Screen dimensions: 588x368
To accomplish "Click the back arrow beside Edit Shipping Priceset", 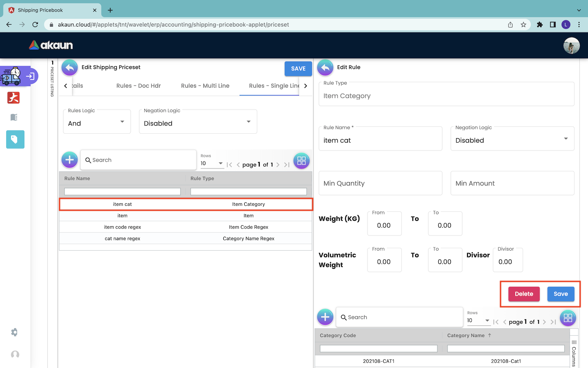I will 70,68.
